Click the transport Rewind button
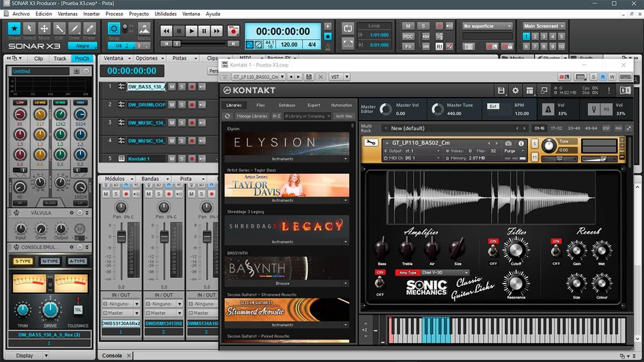644x362 pixels. tap(167, 31)
